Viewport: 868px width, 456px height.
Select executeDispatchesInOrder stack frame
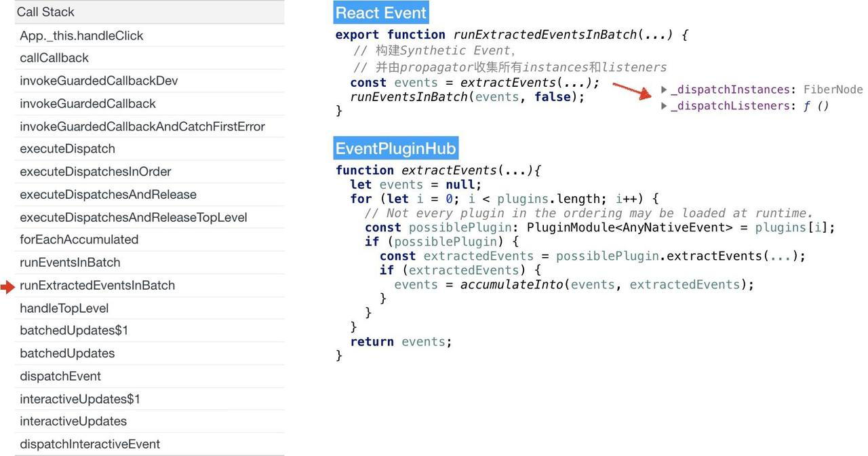149,172
